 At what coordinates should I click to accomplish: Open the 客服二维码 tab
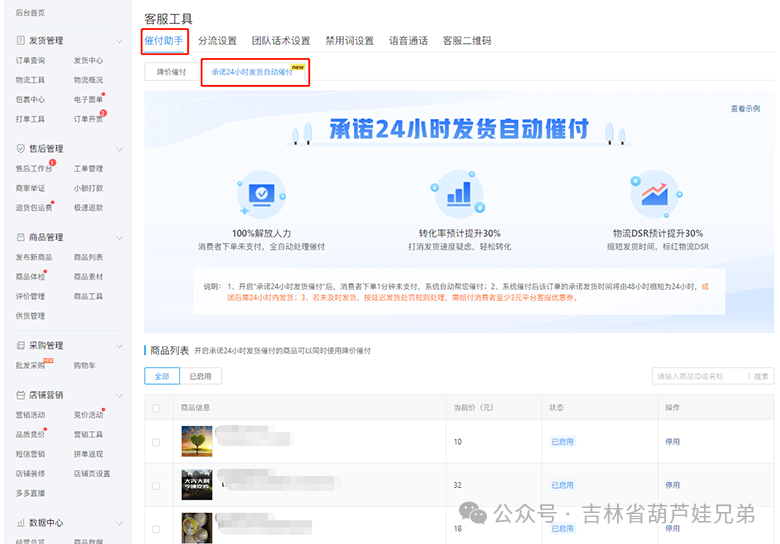coord(467,41)
